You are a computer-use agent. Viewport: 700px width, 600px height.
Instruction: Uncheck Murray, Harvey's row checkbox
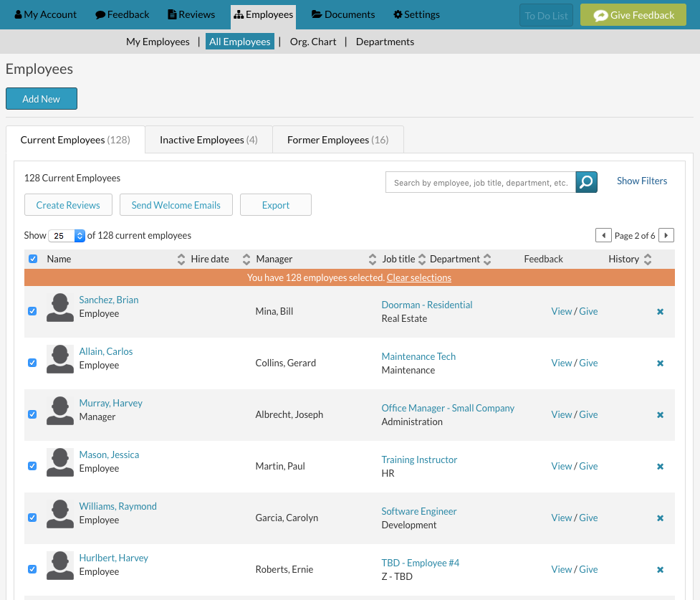[x=32, y=414]
